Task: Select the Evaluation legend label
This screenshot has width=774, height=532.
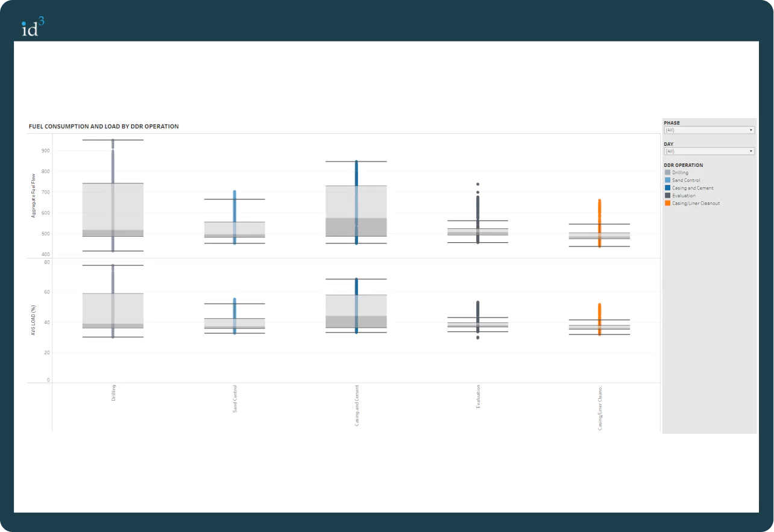Action: (684, 196)
